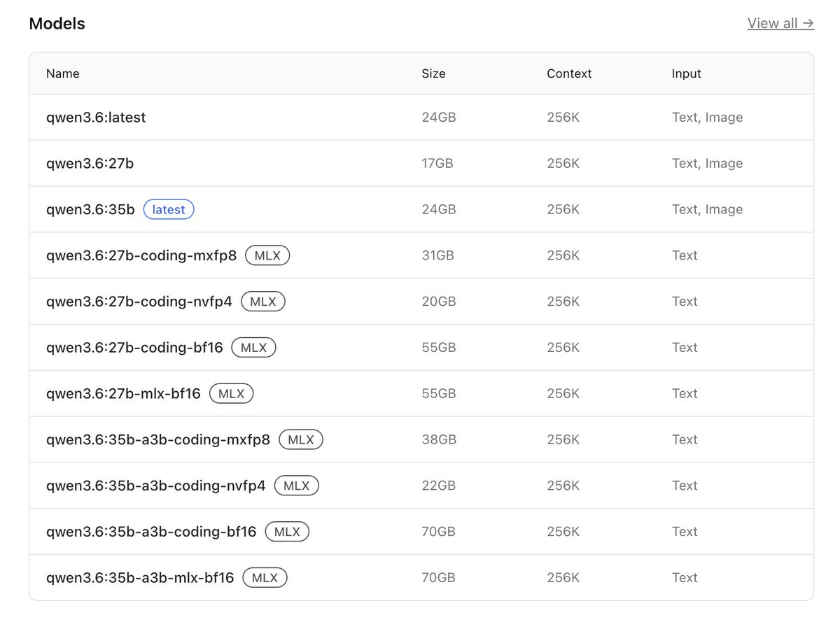Open the qwen3.6:latest model
The width and height of the screenshot is (840, 622).
pos(96,118)
